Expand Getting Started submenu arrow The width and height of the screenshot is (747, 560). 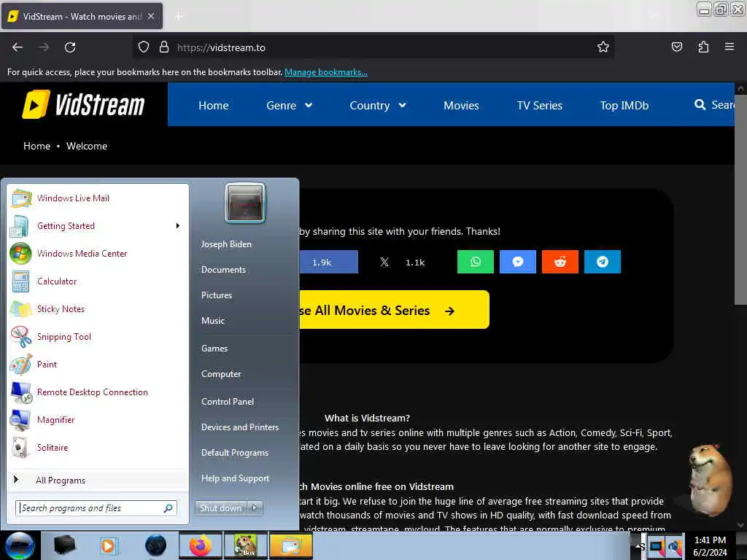(178, 226)
